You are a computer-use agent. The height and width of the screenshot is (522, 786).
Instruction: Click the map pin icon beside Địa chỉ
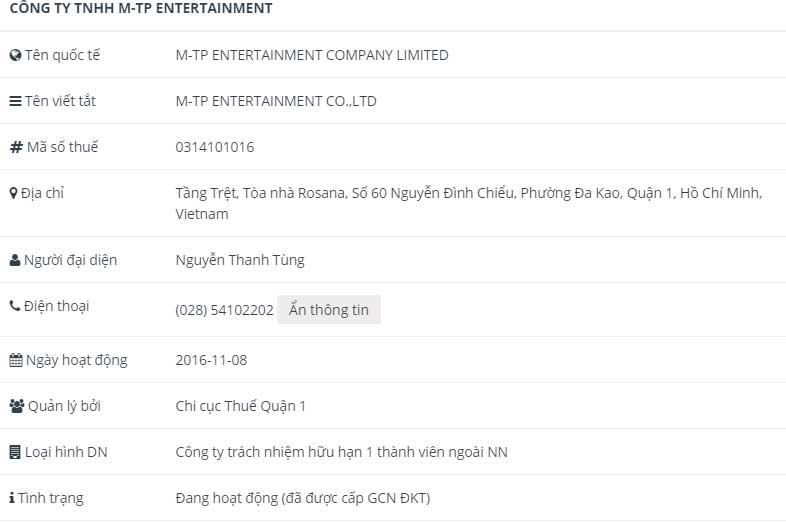[x=13, y=193]
